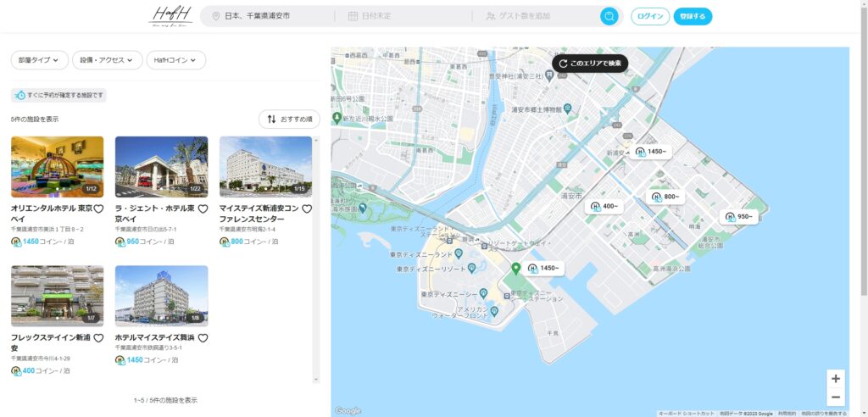
Task: Click the 登録する button
Action: (x=693, y=16)
